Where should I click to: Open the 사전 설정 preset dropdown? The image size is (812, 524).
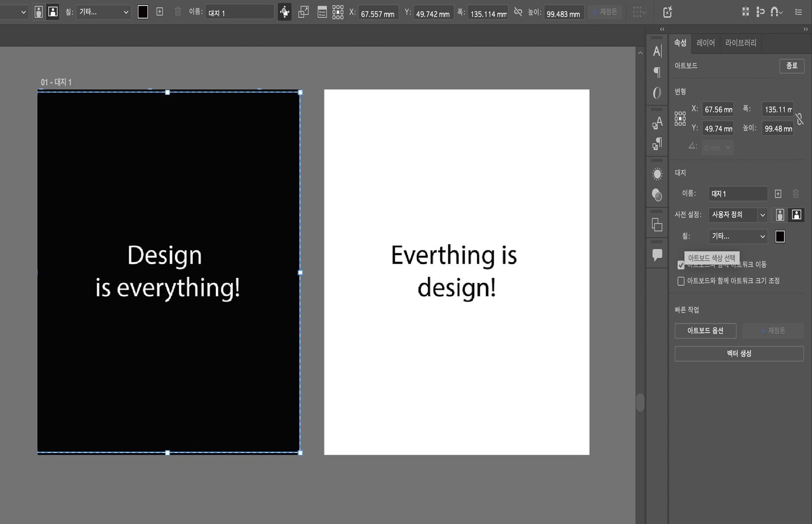click(738, 215)
